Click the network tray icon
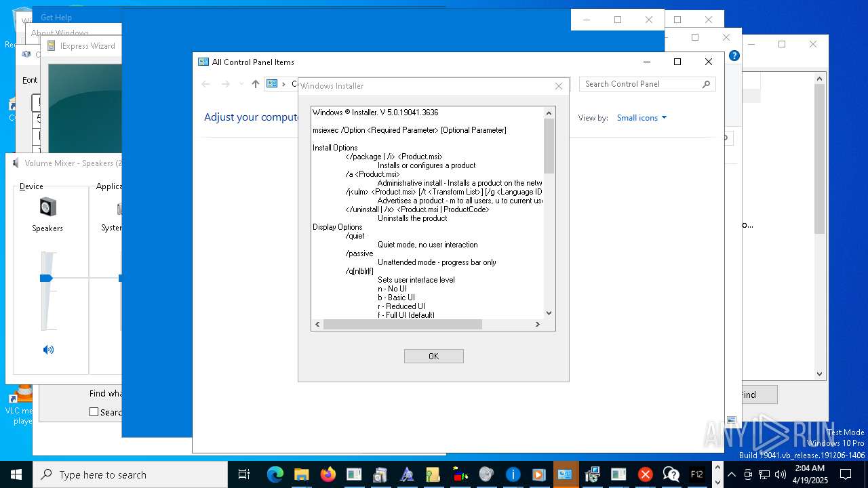The image size is (868, 488). (764, 474)
